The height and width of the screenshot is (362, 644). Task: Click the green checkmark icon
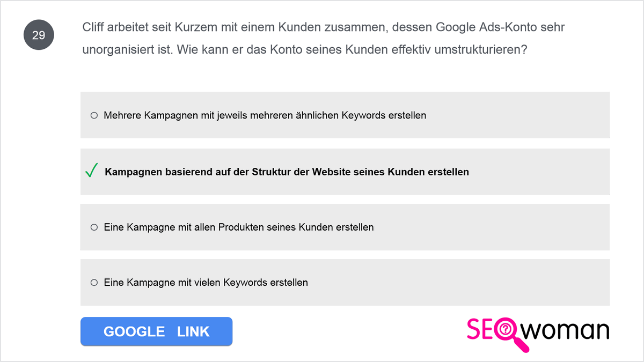click(91, 172)
